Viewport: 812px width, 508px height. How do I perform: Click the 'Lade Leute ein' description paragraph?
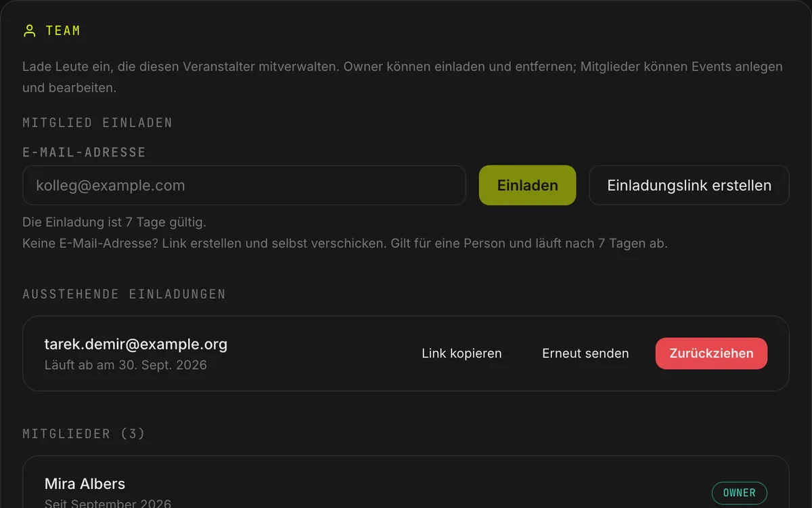tap(403, 77)
